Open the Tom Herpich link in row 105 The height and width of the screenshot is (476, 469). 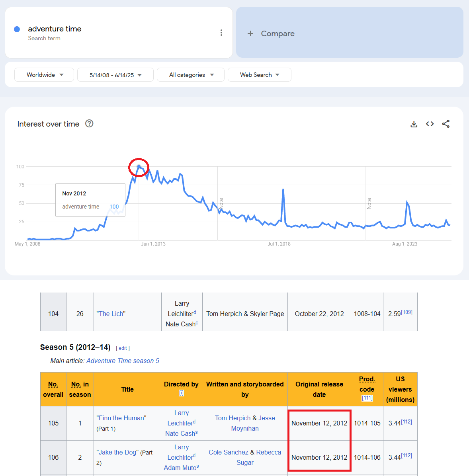[233, 418]
